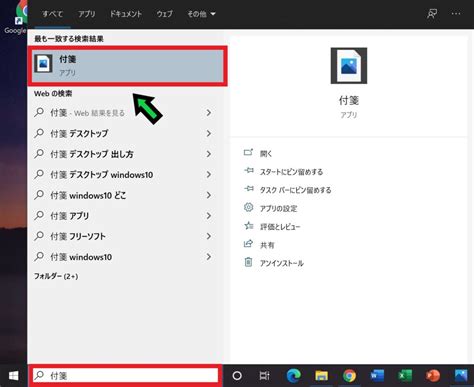Open 評価とレビュー

click(x=280, y=227)
